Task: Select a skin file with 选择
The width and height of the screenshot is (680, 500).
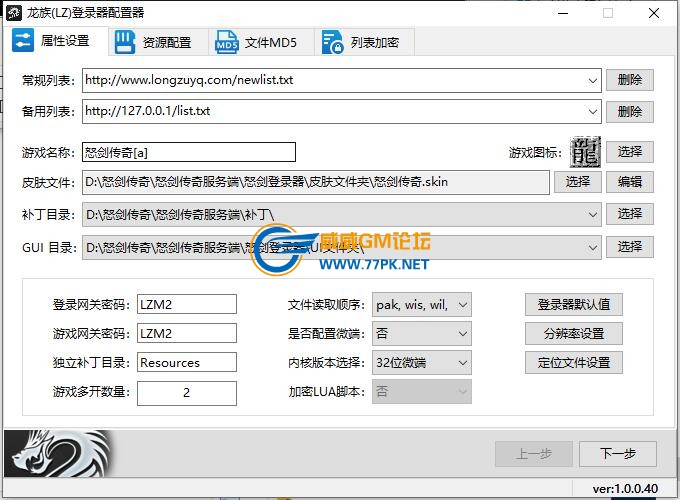Action: 578,182
